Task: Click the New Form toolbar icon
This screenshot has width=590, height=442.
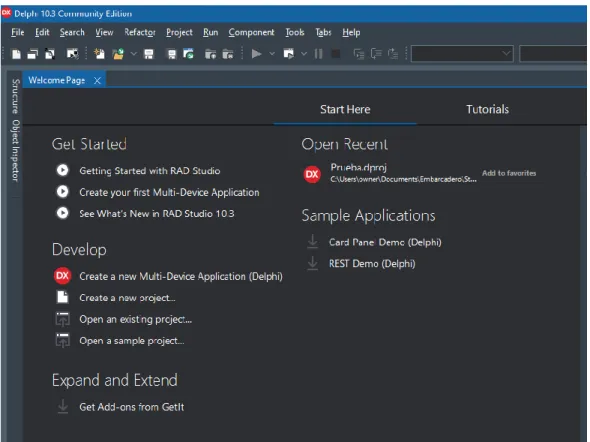Action: [72, 54]
